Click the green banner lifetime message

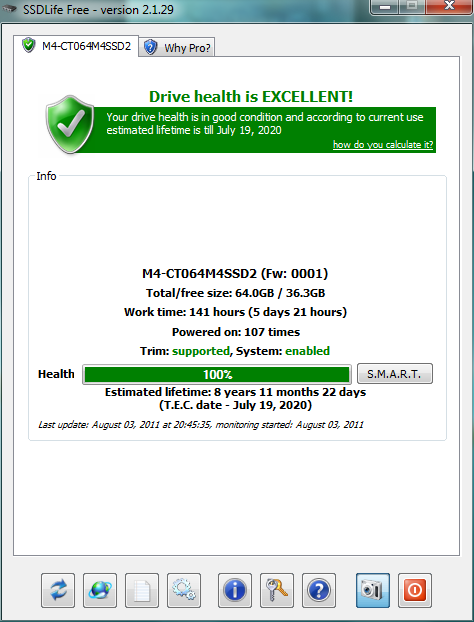pos(265,123)
